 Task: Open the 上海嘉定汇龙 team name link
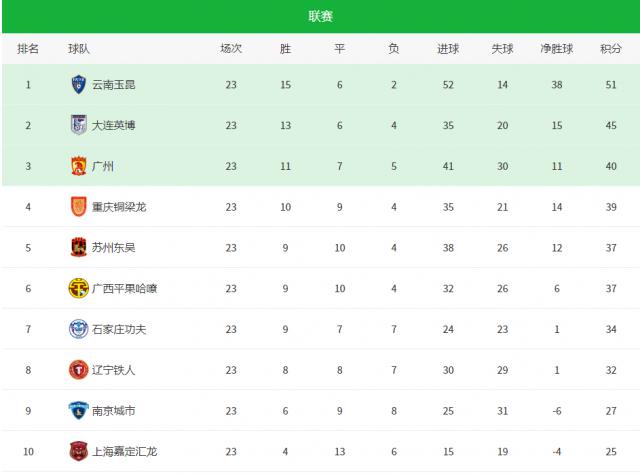124,451
